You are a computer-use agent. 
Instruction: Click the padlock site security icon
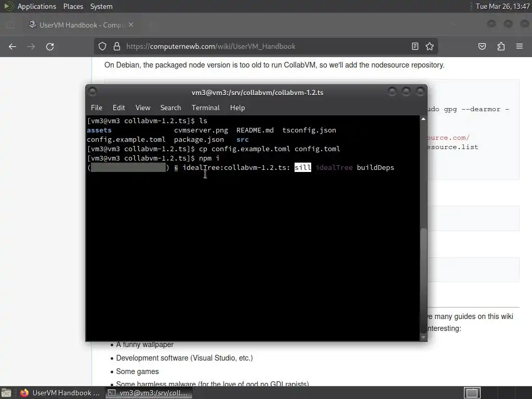117,46
